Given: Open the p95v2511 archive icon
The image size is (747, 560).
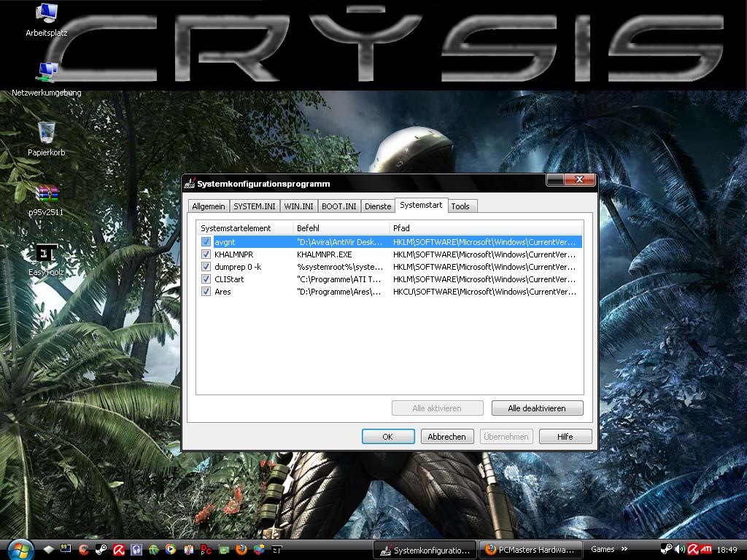Looking at the screenshot, I should 47,194.
